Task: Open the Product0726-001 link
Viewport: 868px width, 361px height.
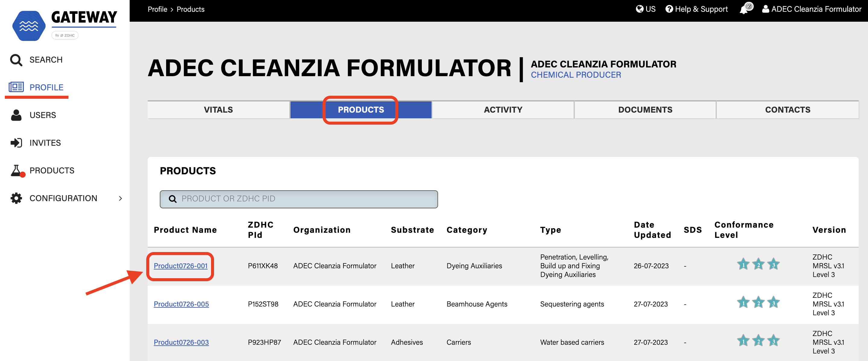Action: 181,266
